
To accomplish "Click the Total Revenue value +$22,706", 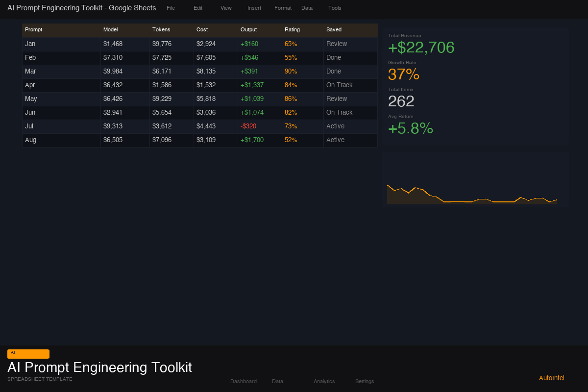I will point(421,48).
